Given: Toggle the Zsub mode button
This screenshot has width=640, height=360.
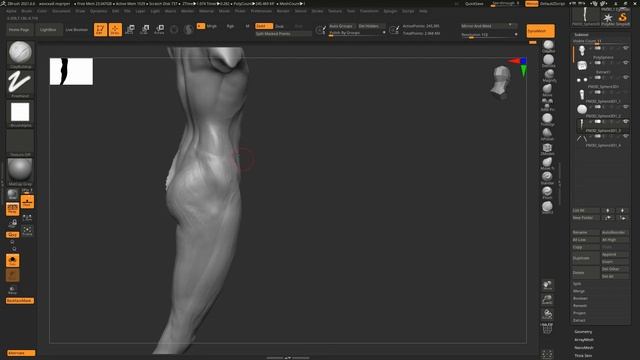Looking at the screenshot, I should [280, 26].
